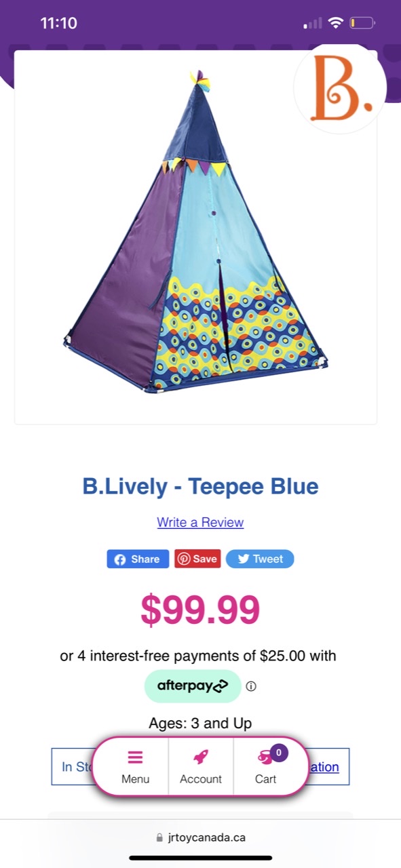Tap the Account rocket icon
Screen dimensions: 401x868
point(201,757)
